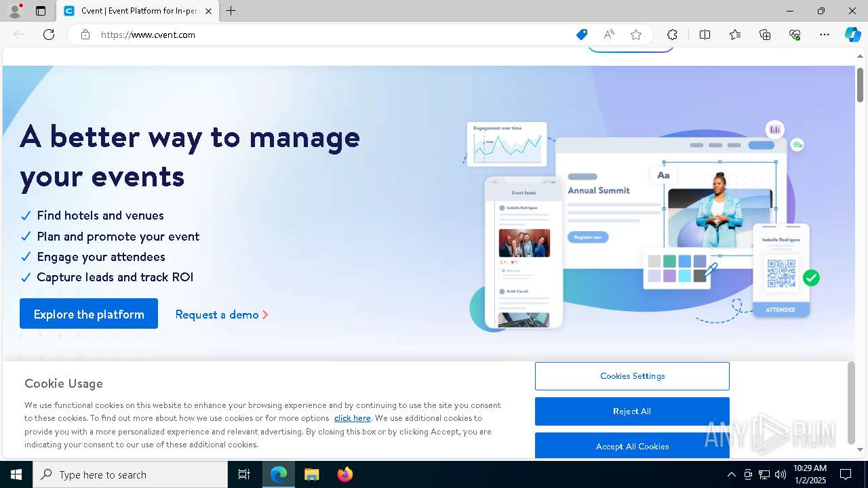This screenshot has height=488, width=868.
Task: Click the cookie banner scrollbar
Action: 851,403
